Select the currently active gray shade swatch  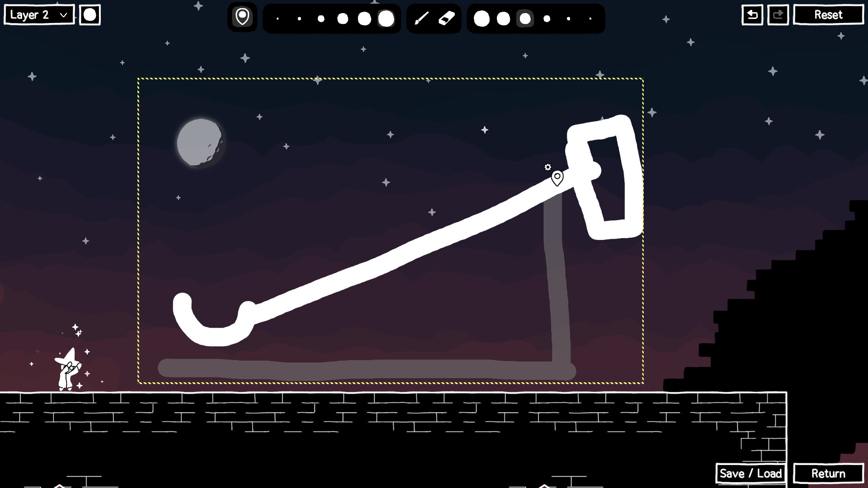pyautogui.click(x=524, y=19)
